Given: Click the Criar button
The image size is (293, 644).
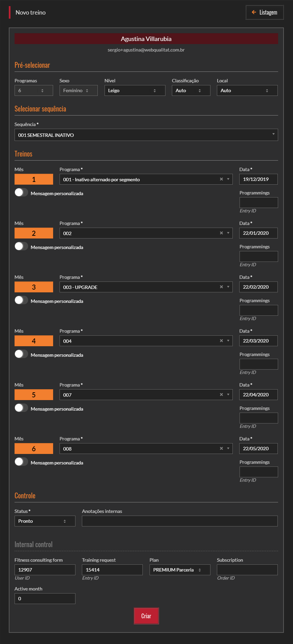Looking at the screenshot, I should [x=146, y=616].
